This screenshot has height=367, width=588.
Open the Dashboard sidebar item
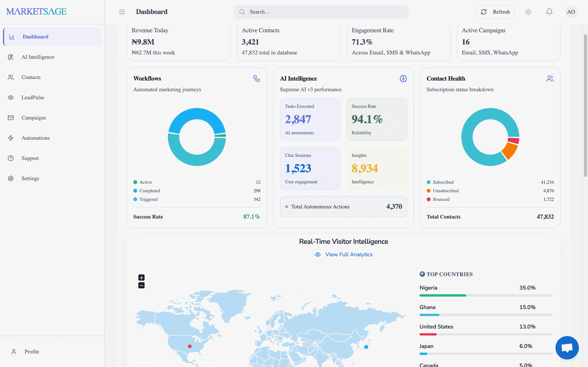pyautogui.click(x=52, y=37)
